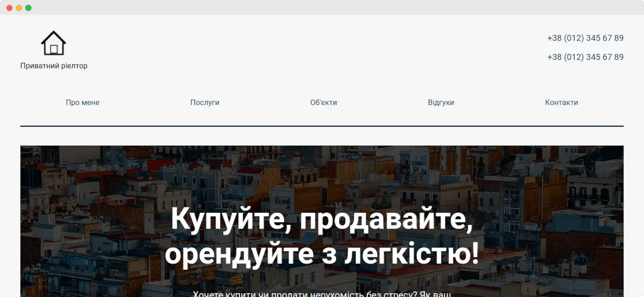
Task: Open the "Об'єкти" menu item
Action: tap(323, 102)
